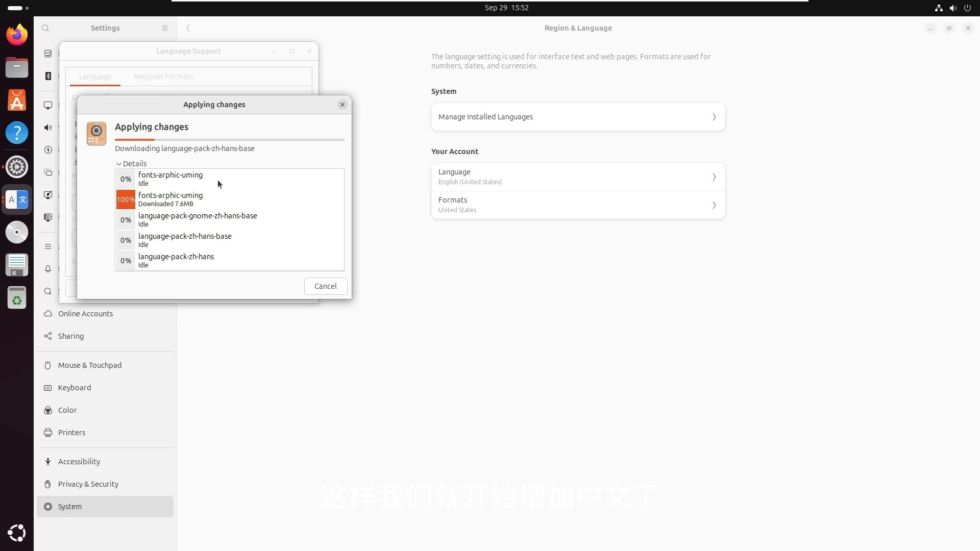
Task: Select Keyboard in Settings sidebar
Action: click(75, 388)
